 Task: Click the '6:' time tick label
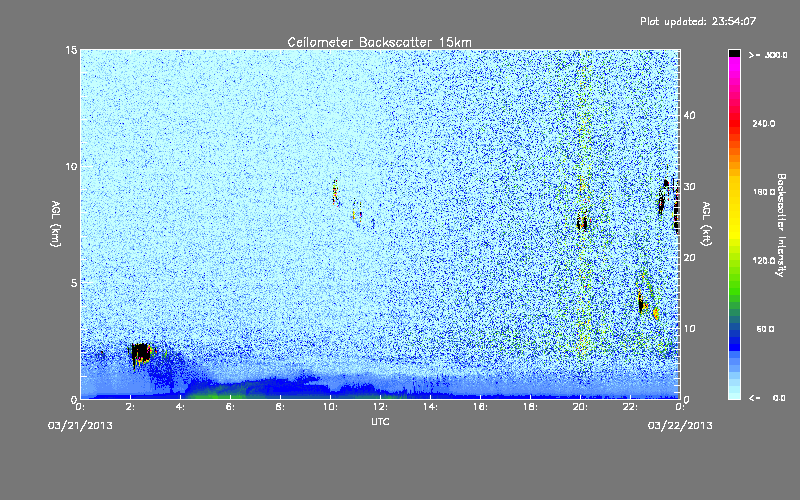[x=230, y=407]
